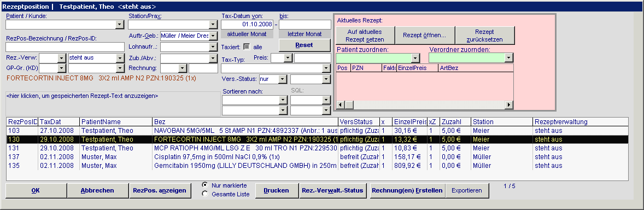The width and height of the screenshot is (644, 210).
Task: Expand the Lohnaufr. dropdown
Action: (x=213, y=47)
